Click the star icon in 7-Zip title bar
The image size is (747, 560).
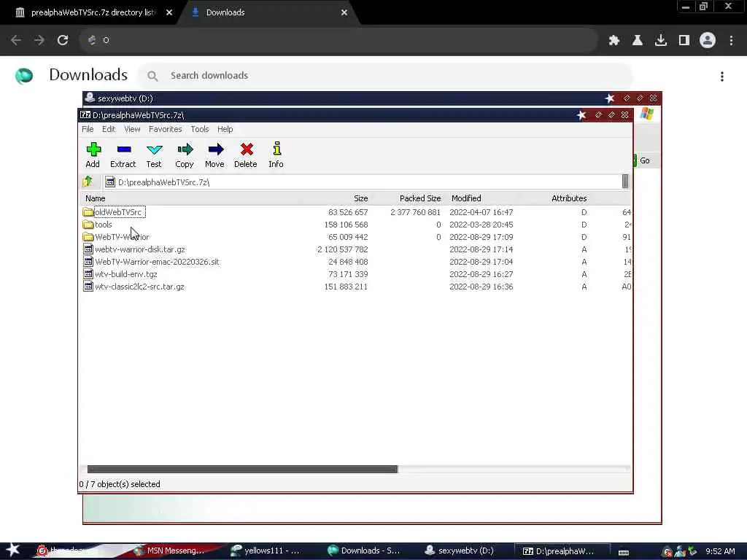click(581, 114)
